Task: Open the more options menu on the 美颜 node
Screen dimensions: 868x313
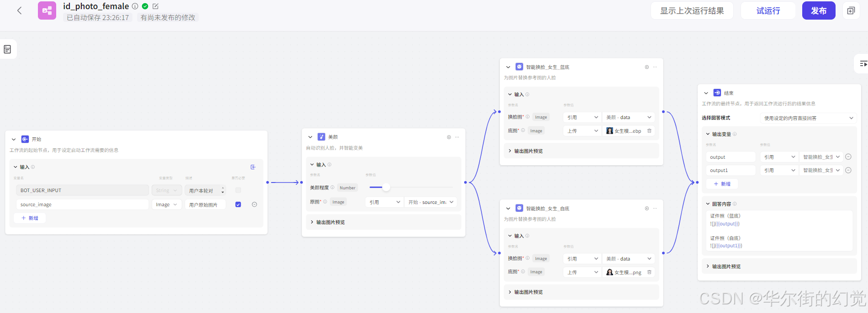Action: click(457, 137)
